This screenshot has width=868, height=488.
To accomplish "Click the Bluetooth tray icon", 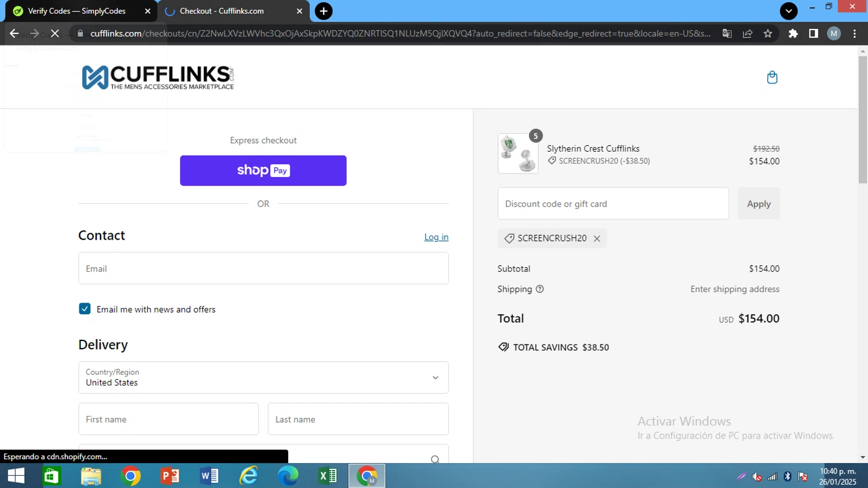I will pos(788,476).
